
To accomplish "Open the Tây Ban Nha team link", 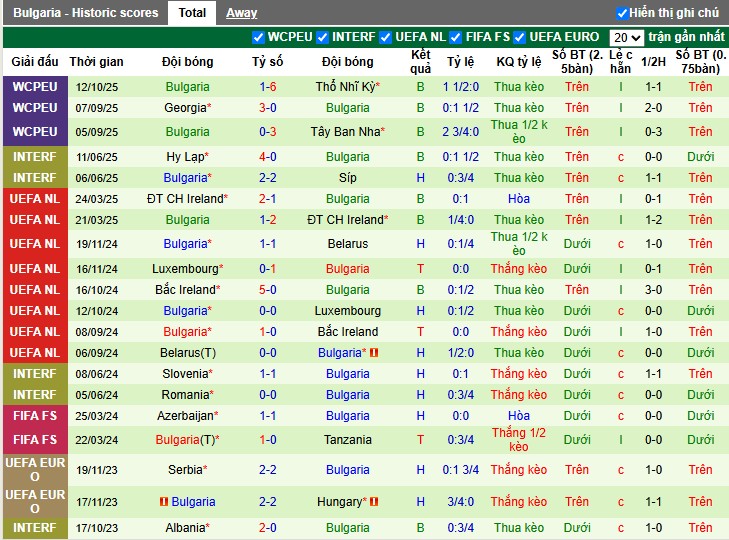I will coord(346,132).
